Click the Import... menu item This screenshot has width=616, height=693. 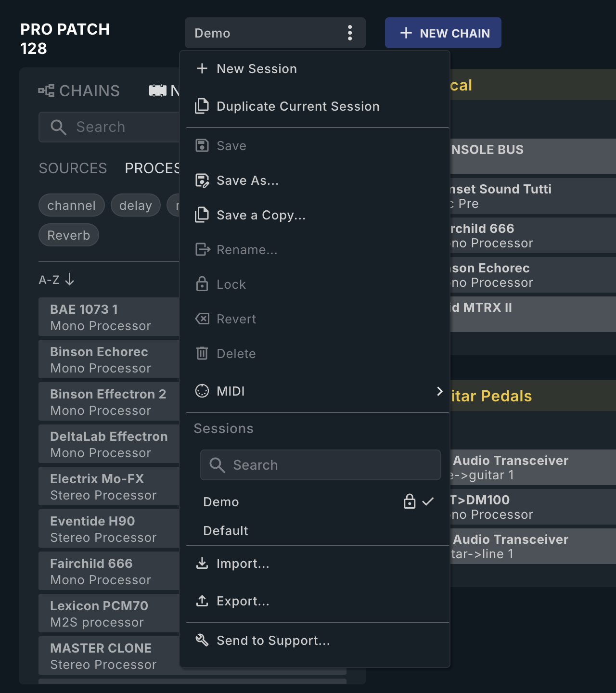coord(315,563)
